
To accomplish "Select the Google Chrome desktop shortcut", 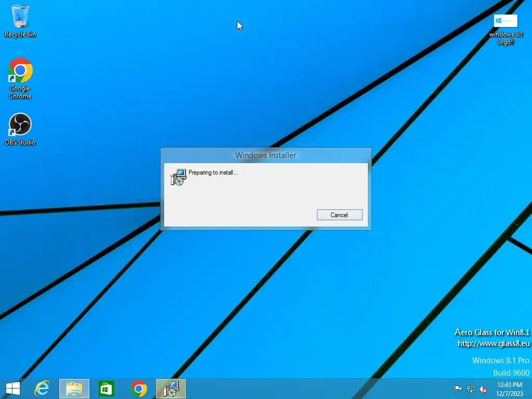I will tap(20, 78).
